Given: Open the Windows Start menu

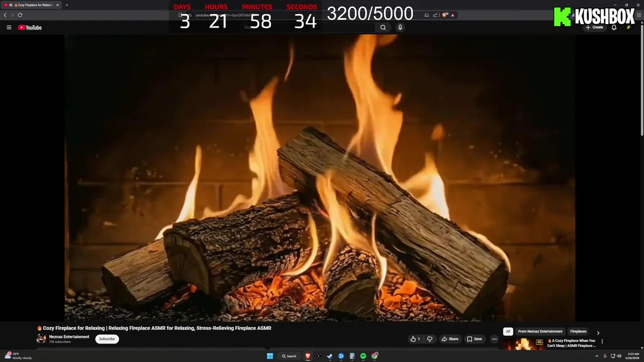Looking at the screenshot, I should pos(270,356).
